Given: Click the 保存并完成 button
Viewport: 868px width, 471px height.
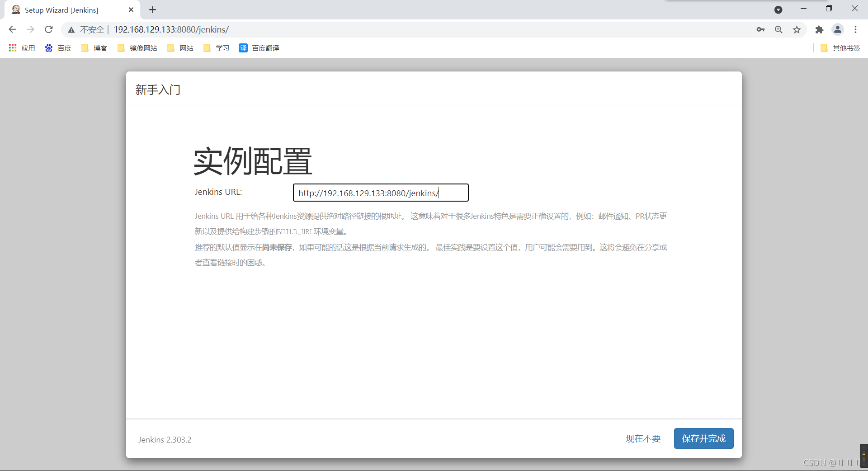Looking at the screenshot, I should (703, 438).
